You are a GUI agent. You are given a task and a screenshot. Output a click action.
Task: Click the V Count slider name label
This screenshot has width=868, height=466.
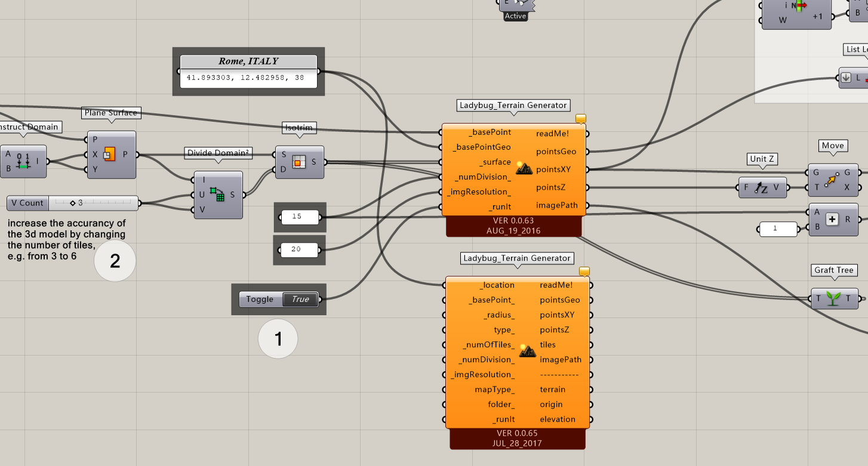27,203
